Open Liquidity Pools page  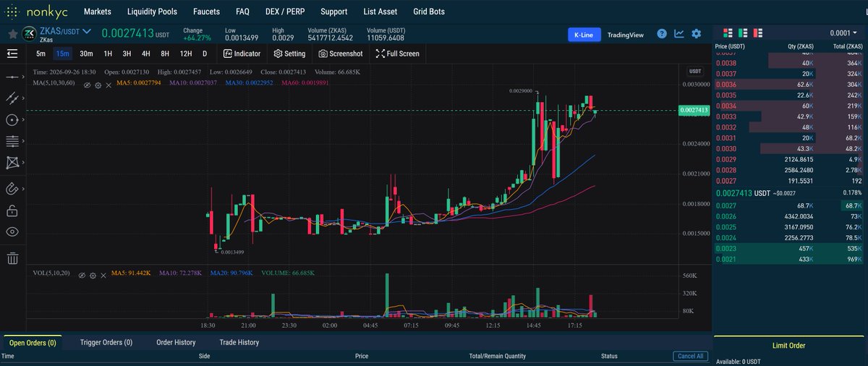(x=152, y=12)
